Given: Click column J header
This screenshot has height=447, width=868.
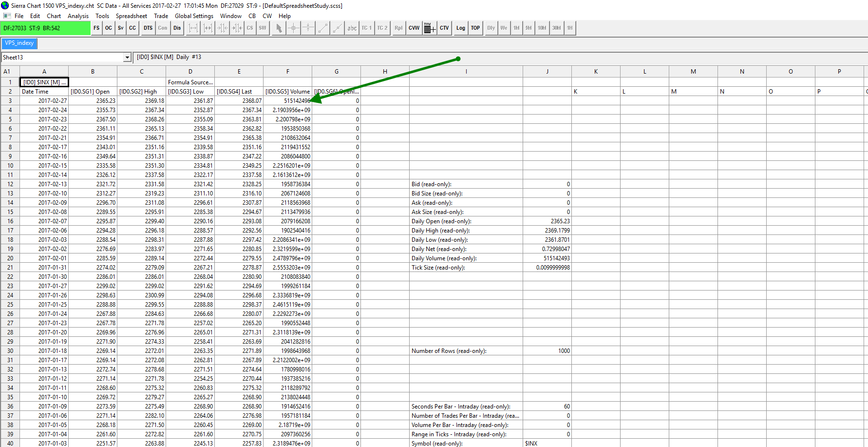Looking at the screenshot, I should [x=547, y=72].
